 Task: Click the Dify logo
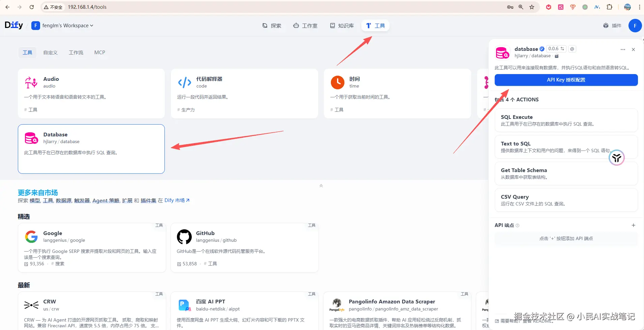click(14, 25)
